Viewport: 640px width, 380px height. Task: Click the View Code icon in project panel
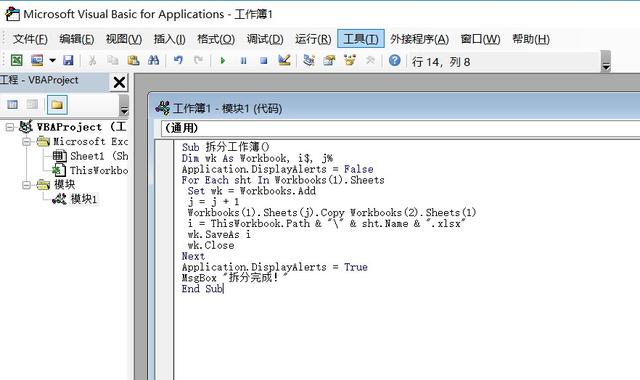pyautogui.click(x=13, y=105)
